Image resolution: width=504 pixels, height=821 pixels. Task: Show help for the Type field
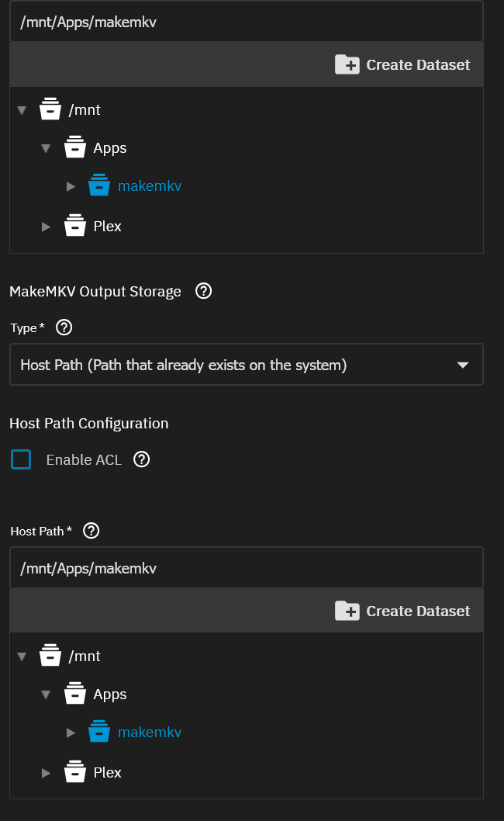(65, 327)
